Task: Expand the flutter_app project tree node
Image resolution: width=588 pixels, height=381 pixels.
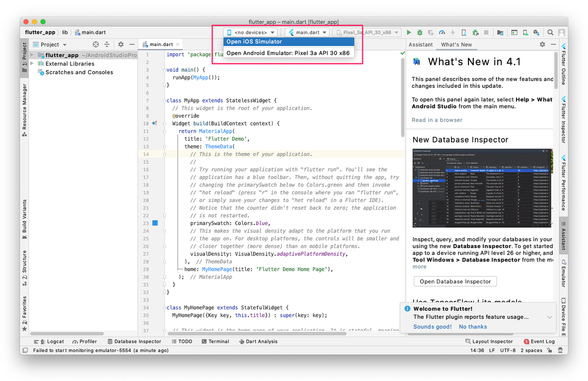Action: (x=32, y=55)
